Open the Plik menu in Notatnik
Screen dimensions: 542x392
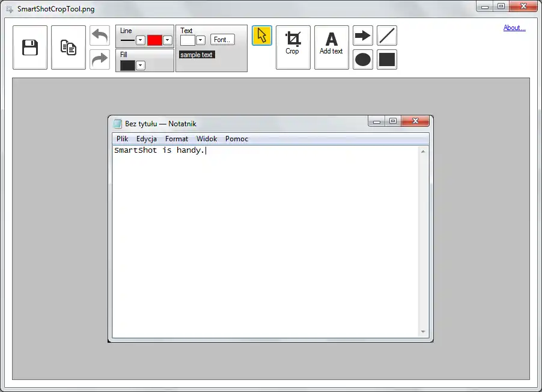coord(123,139)
